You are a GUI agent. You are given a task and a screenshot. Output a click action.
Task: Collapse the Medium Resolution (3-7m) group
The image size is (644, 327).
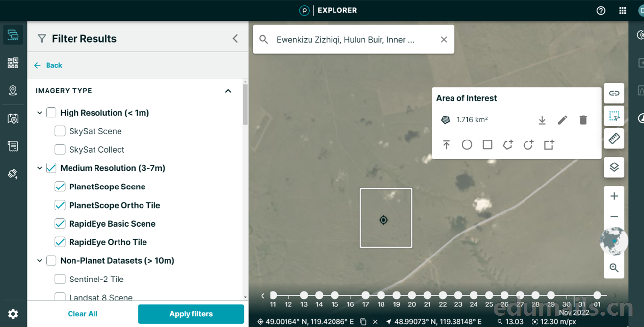[40, 168]
